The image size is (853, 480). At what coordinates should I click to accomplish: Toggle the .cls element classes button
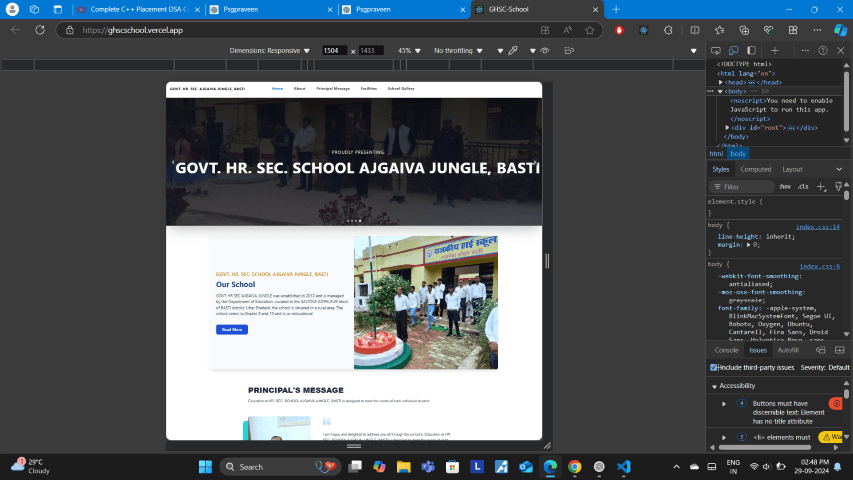[803, 187]
